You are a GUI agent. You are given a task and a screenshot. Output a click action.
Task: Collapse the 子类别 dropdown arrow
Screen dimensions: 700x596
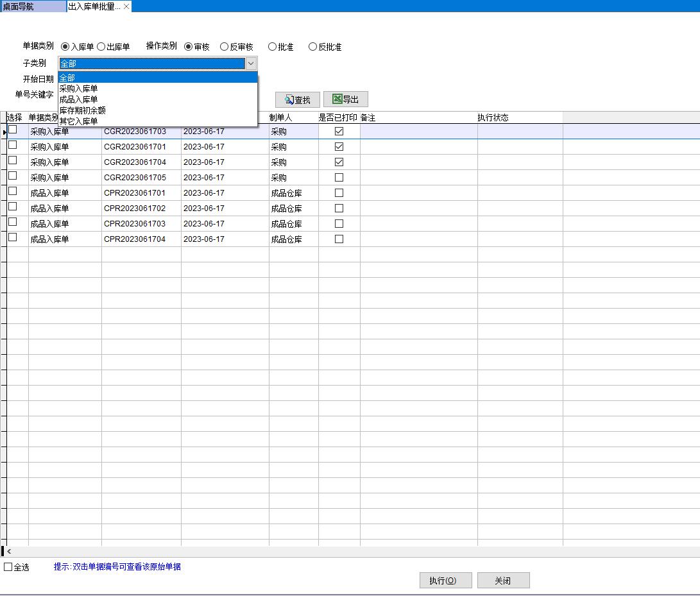251,64
